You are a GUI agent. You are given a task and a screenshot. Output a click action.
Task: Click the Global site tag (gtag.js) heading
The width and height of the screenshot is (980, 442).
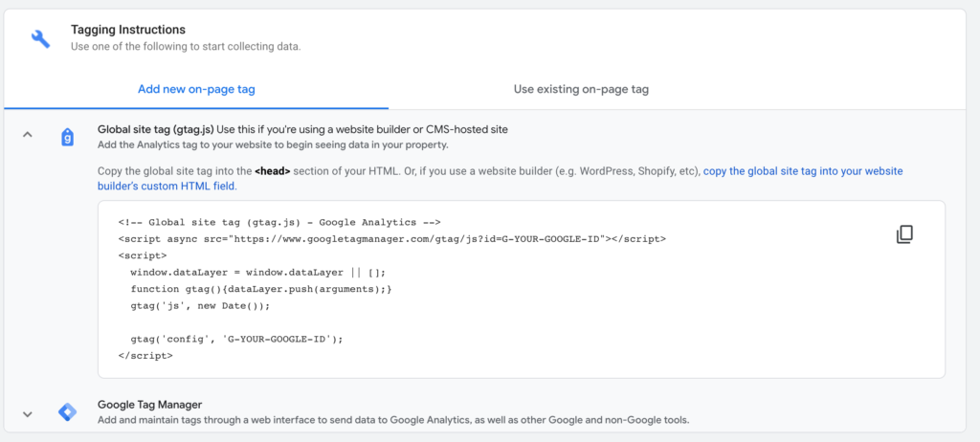pyautogui.click(x=156, y=129)
